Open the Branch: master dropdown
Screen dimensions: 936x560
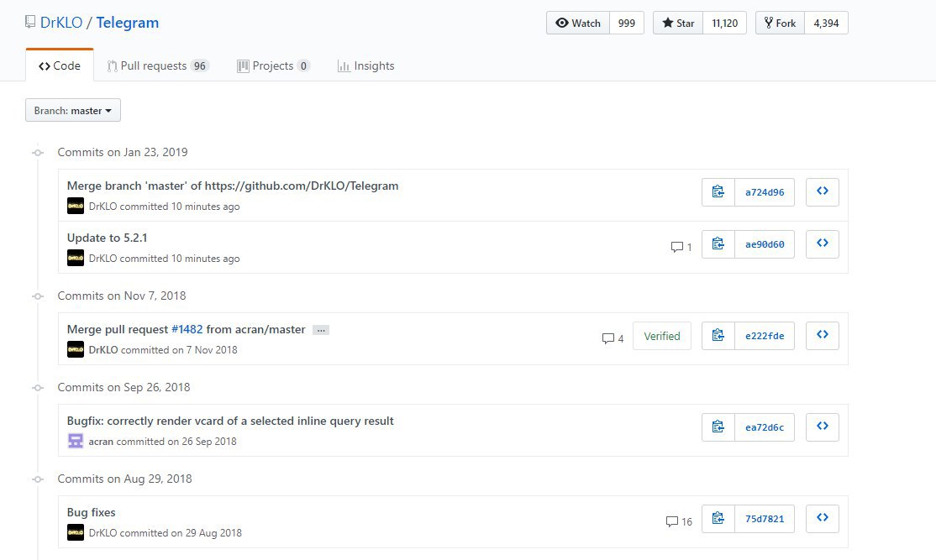(x=73, y=110)
